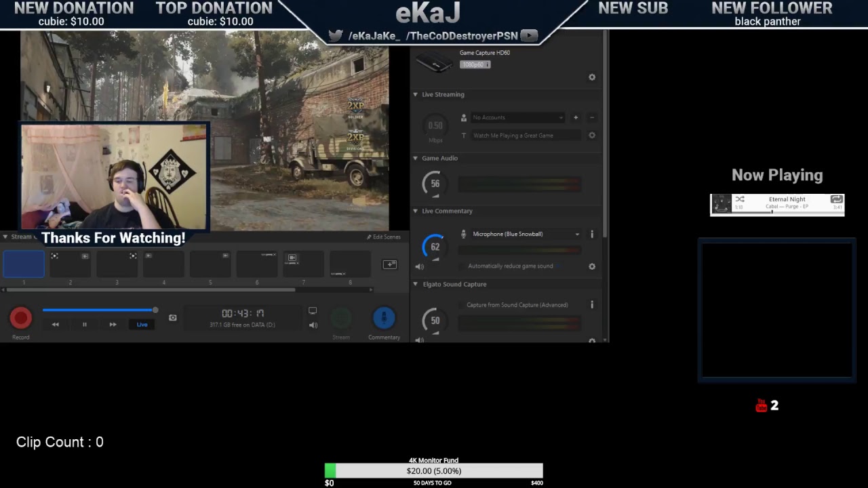Image resolution: width=868 pixels, height=488 pixels.
Task: Select scene 7 thumbnail
Action: click(303, 264)
